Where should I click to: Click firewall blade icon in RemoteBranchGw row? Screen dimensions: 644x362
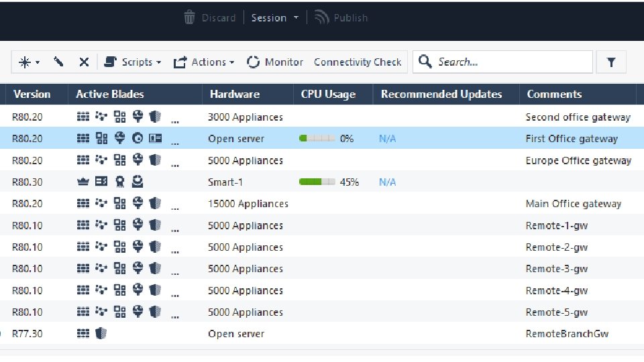[x=83, y=333]
